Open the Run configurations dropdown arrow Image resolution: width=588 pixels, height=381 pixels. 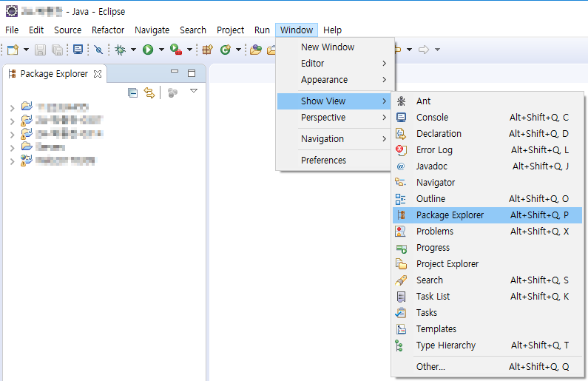[161, 50]
